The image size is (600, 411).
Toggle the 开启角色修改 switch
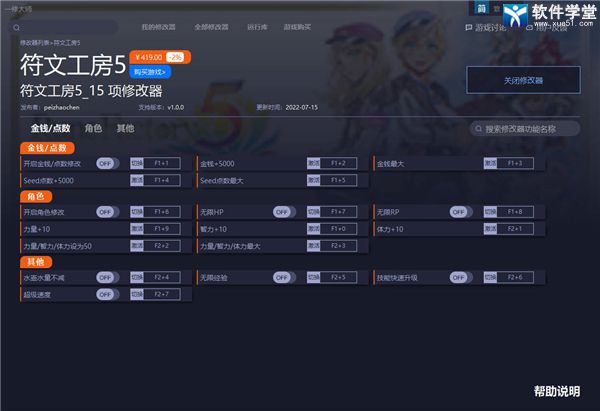pos(108,212)
